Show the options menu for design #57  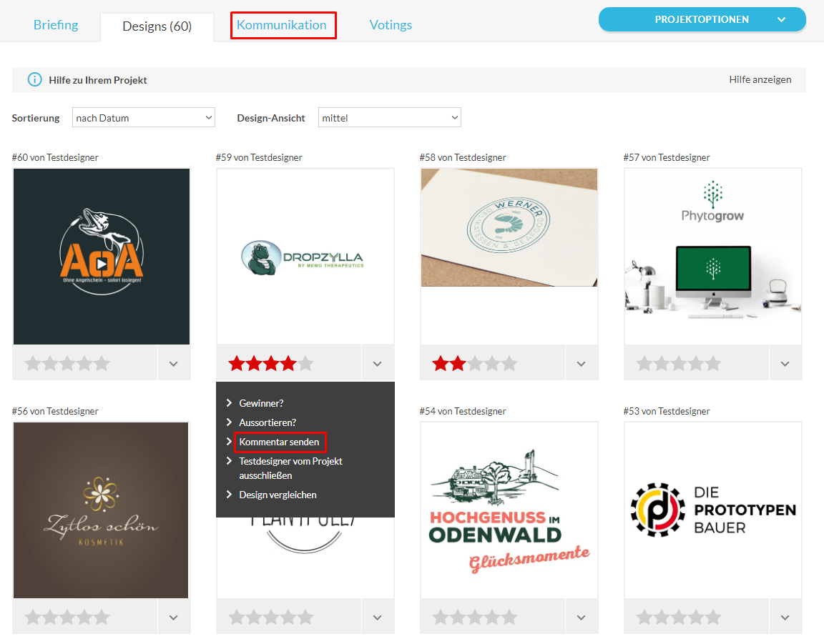[x=785, y=364]
